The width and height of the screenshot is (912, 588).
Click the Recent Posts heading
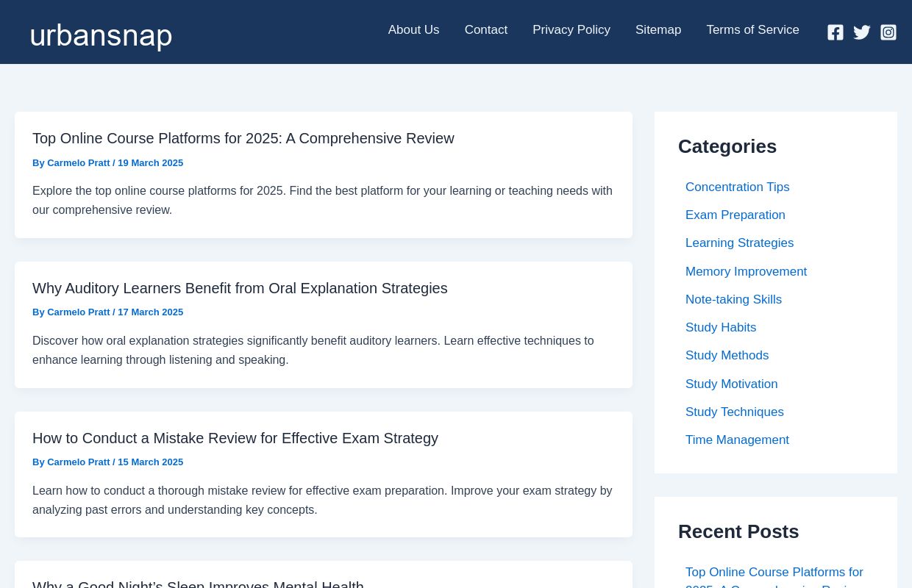pos(738,531)
